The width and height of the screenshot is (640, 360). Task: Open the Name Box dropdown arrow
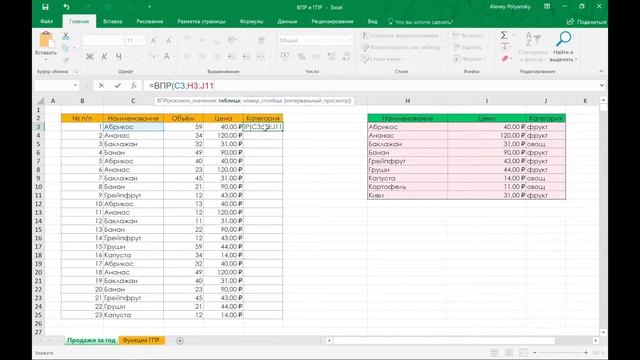coord(76,85)
